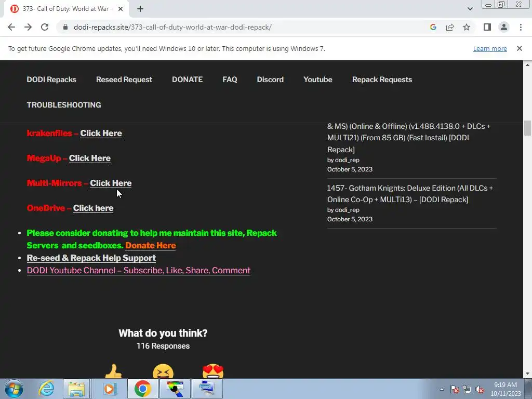Click the vertical scrollbar thumb
The image size is (532, 399).
point(527,128)
